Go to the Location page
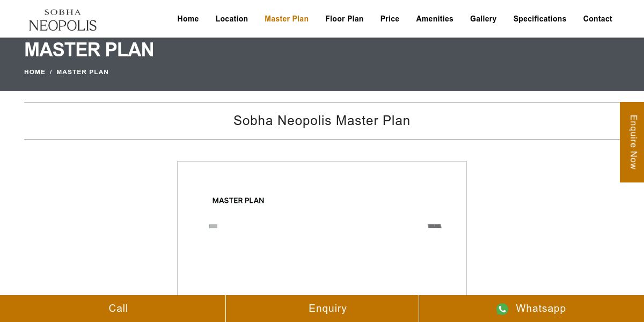Image resolution: width=644 pixels, height=322 pixels. pos(232,19)
